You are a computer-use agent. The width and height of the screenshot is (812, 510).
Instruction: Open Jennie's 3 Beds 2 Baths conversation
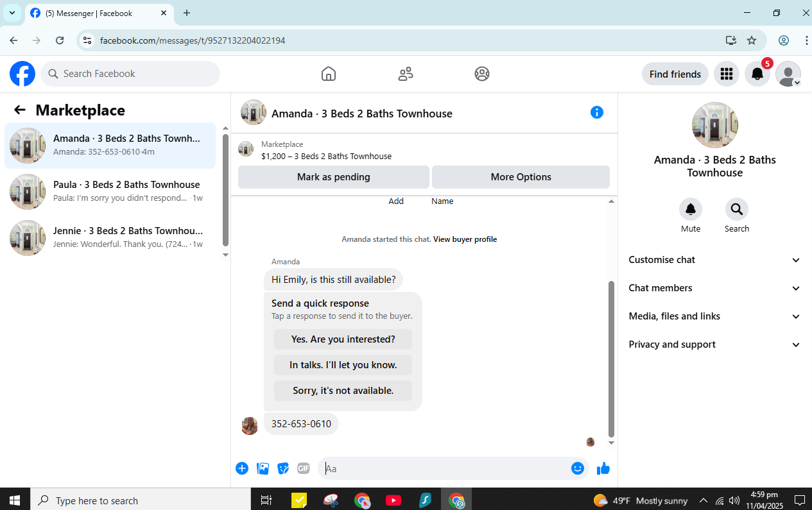click(110, 238)
